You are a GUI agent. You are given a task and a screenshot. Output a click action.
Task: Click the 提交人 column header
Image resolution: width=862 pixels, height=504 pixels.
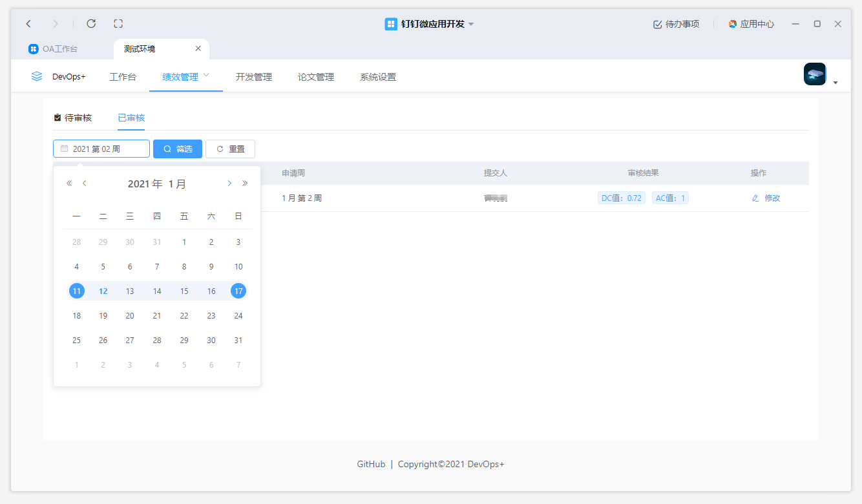click(x=496, y=173)
